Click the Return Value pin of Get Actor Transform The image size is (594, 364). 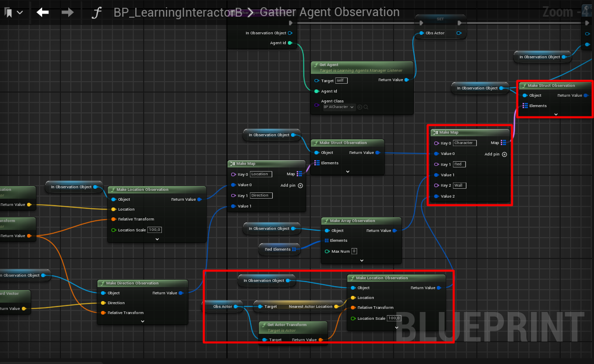321,340
